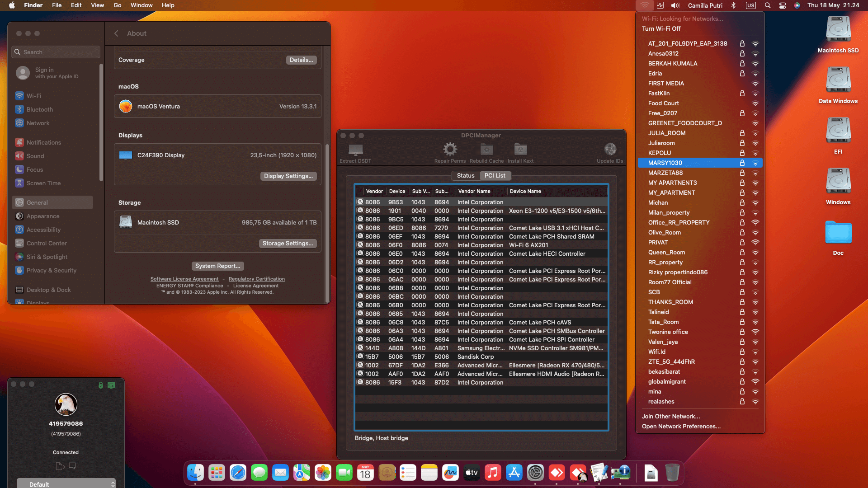Open Macintosh SSD desktop drive
The height and width of the screenshot is (488, 868).
click(838, 35)
